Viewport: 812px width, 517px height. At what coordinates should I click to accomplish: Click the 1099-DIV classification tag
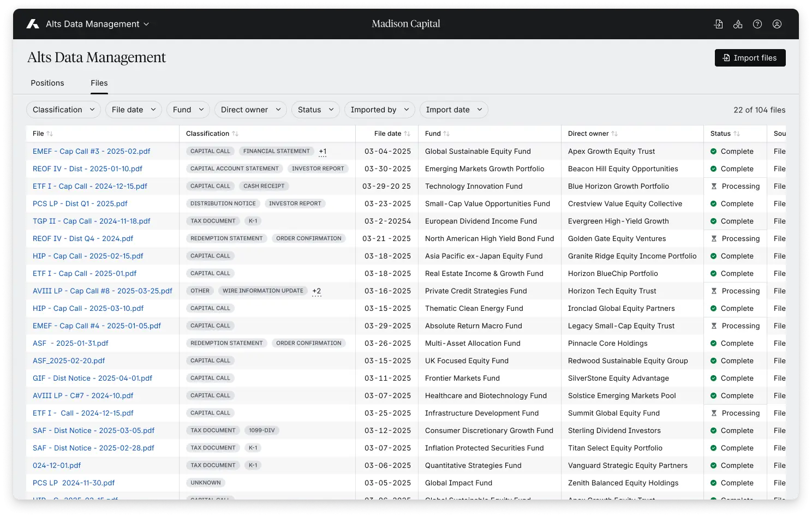point(262,430)
